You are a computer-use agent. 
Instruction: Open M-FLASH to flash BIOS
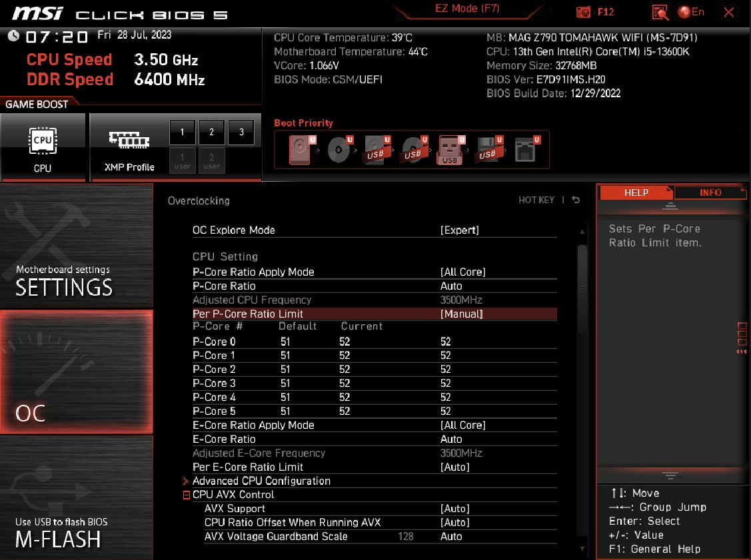(x=77, y=498)
